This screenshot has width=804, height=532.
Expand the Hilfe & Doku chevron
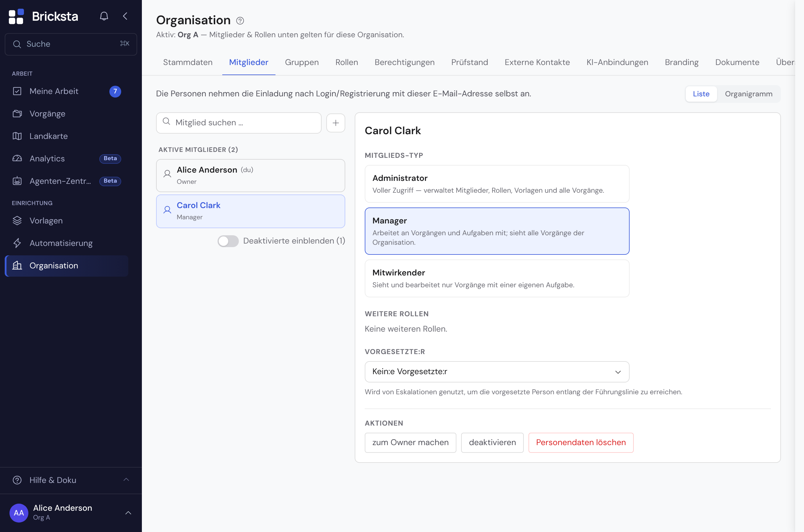[126, 479]
